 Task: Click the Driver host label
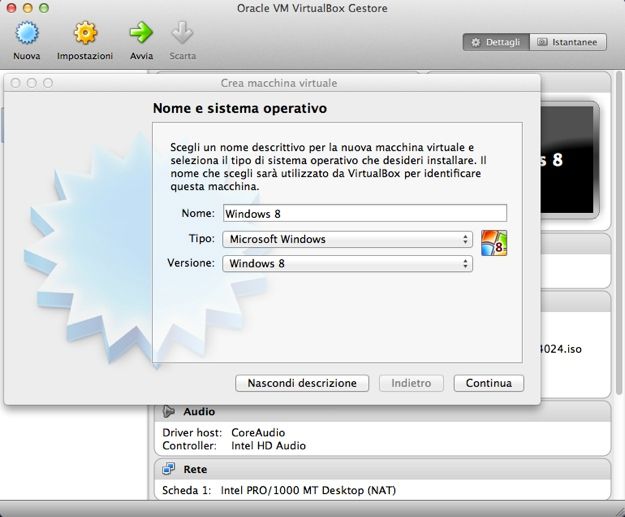tap(192, 432)
